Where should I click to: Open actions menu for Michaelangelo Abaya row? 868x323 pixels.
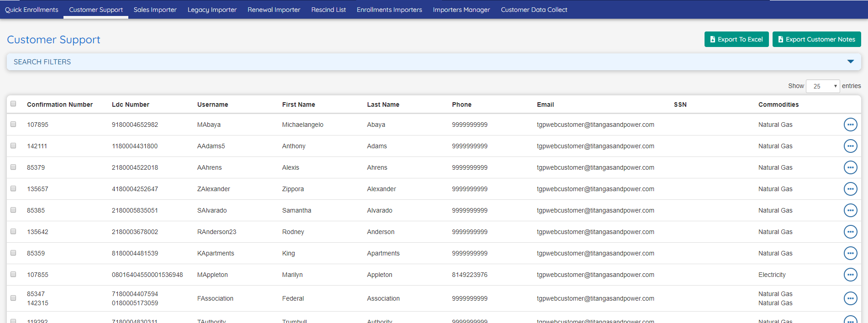tap(850, 125)
